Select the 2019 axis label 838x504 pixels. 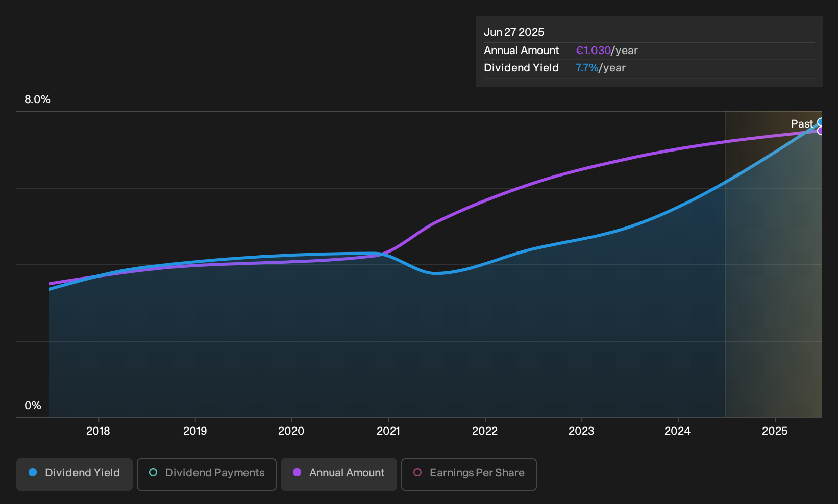tap(195, 431)
